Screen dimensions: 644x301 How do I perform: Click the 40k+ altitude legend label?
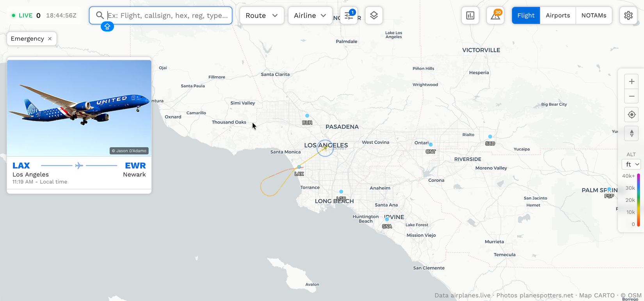(628, 176)
